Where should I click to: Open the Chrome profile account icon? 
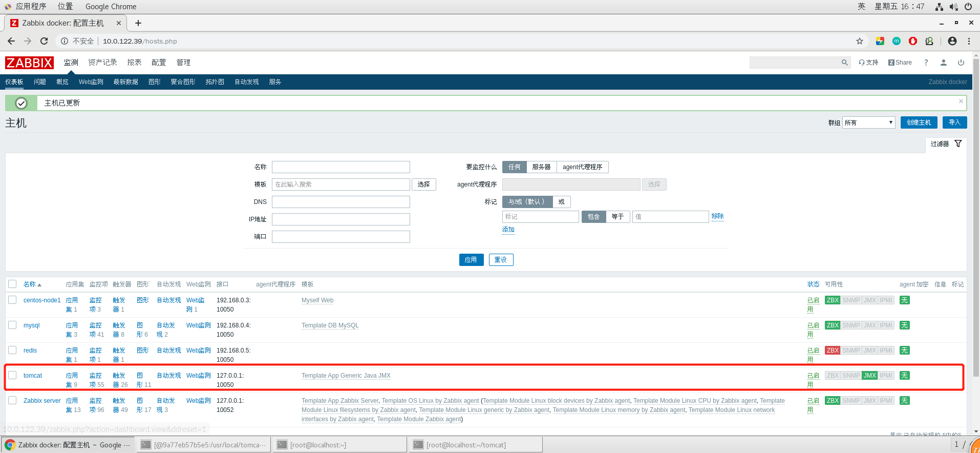pyautogui.click(x=952, y=41)
